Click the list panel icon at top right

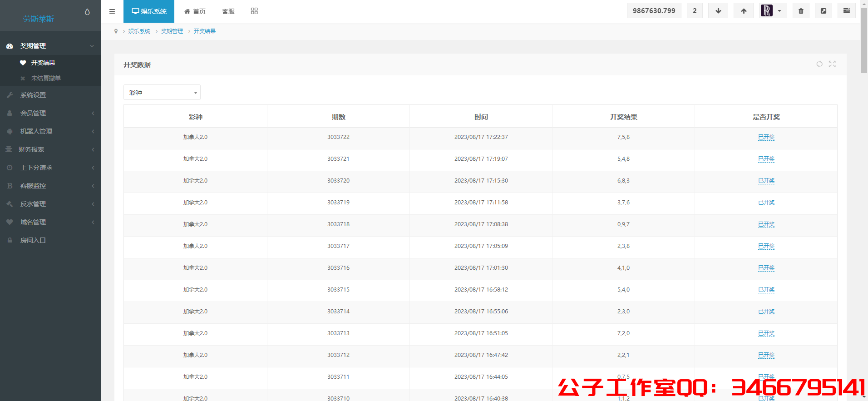tap(847, 10)
